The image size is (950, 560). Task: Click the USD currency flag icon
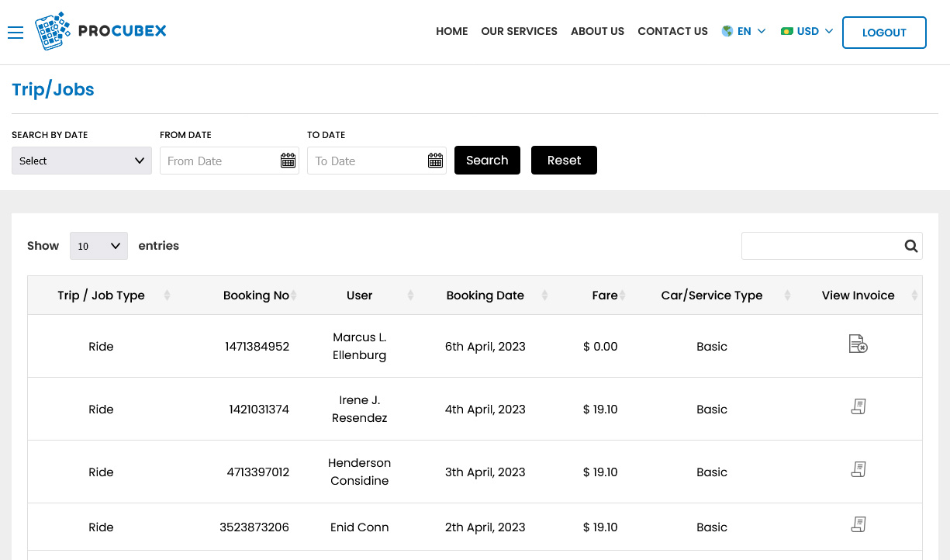787,32
